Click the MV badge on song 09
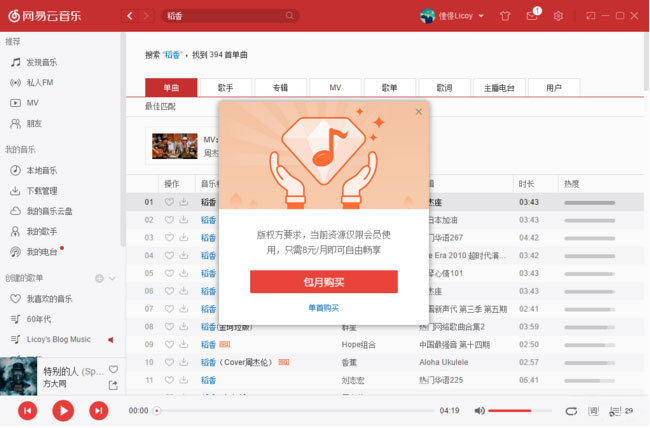650x428 pixels. click(224, 344)
